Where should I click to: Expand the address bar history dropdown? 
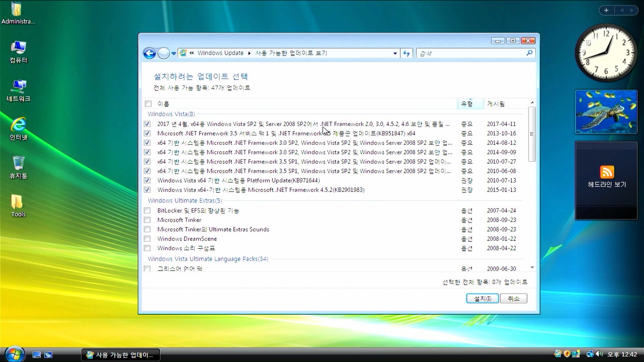[395, 53]
